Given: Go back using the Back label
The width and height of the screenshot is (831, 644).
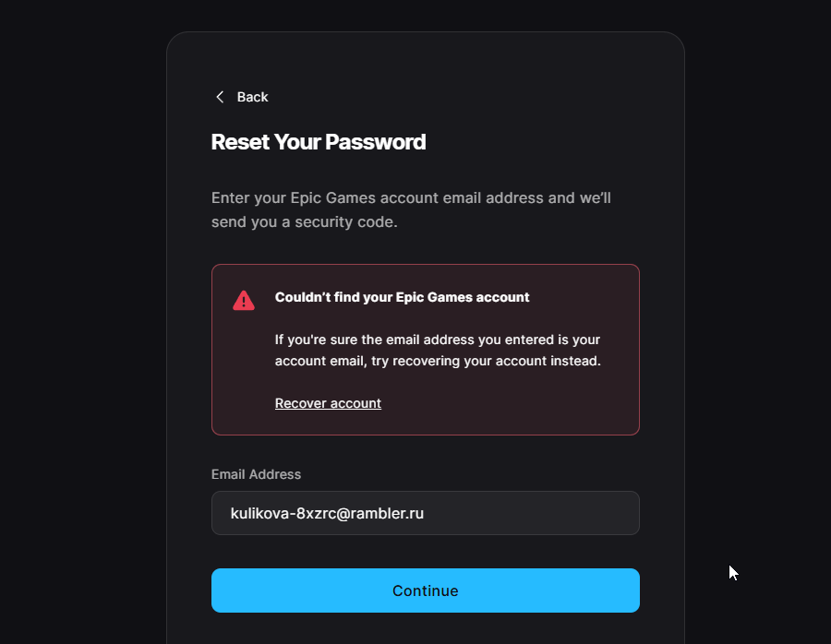Looking at the screenshot, I should click(x=252, y=97).
